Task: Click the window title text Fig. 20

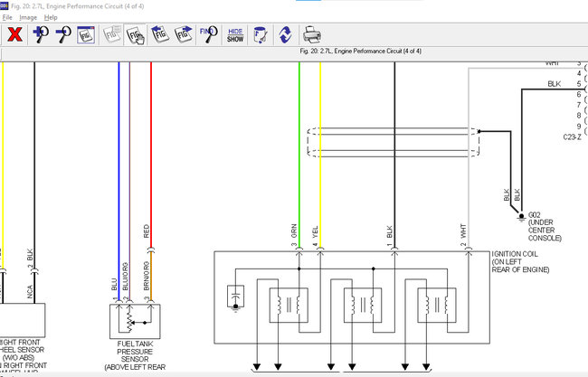Action: click(x=77, y=6)
